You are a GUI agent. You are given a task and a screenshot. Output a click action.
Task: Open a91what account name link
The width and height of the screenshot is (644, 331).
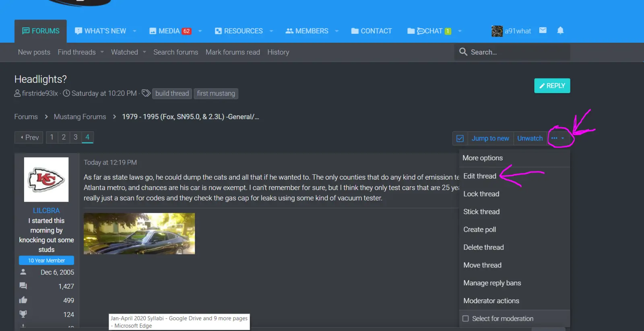518,31
